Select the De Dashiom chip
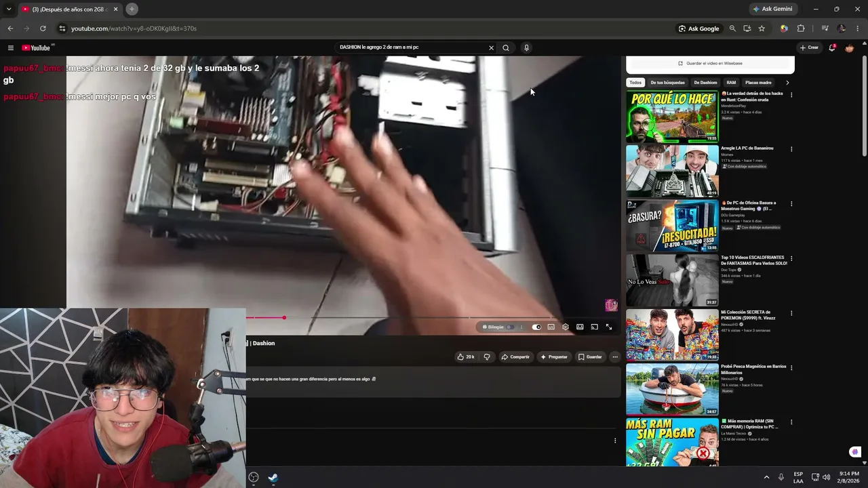868x488 pixels. pyautogui.click(x=705, y=83)
